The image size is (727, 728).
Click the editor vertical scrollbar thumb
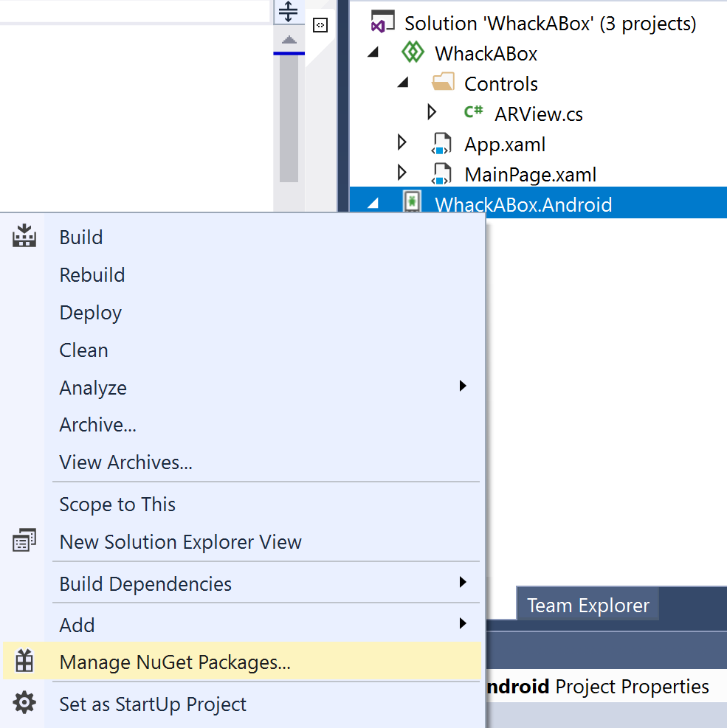289,118
